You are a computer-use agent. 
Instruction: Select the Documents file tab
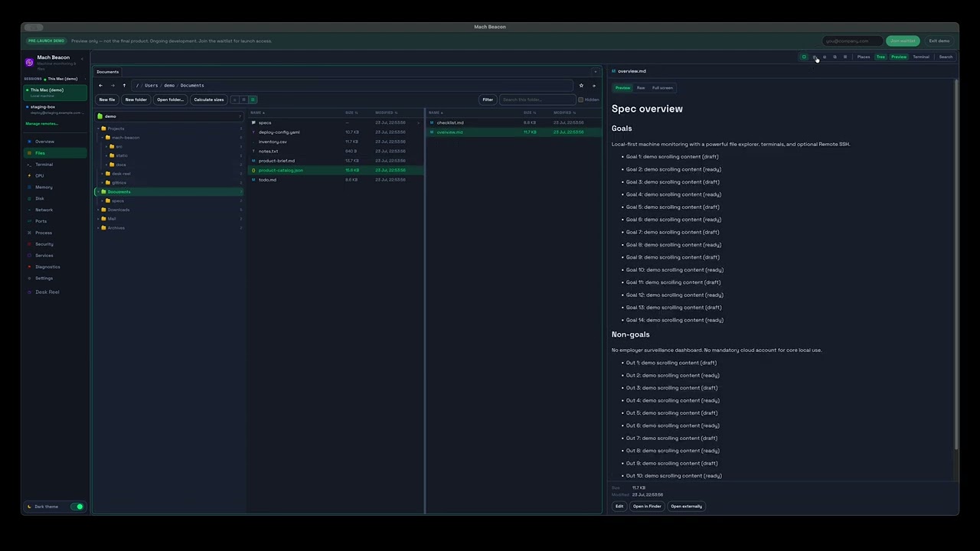[x=108, y=72]
